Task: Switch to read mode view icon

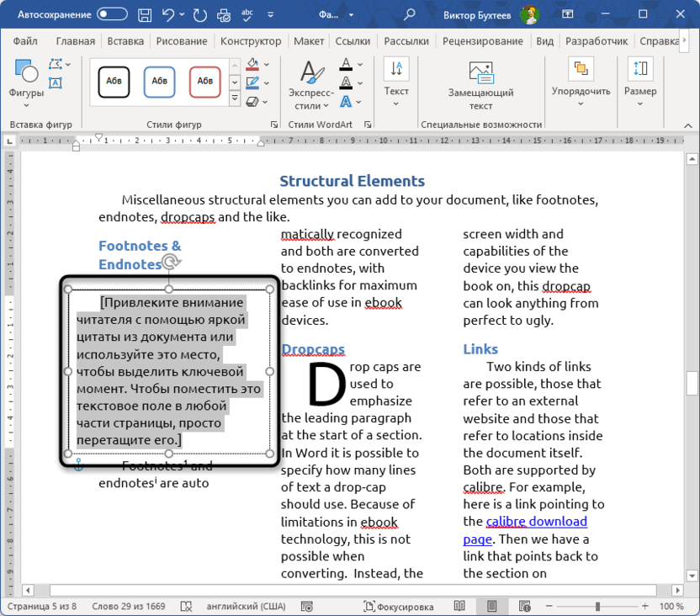Action: tap(459, 606)
